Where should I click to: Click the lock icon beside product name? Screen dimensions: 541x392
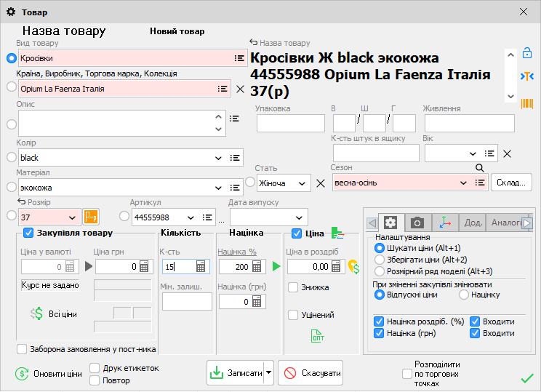[x=527, y=53]
